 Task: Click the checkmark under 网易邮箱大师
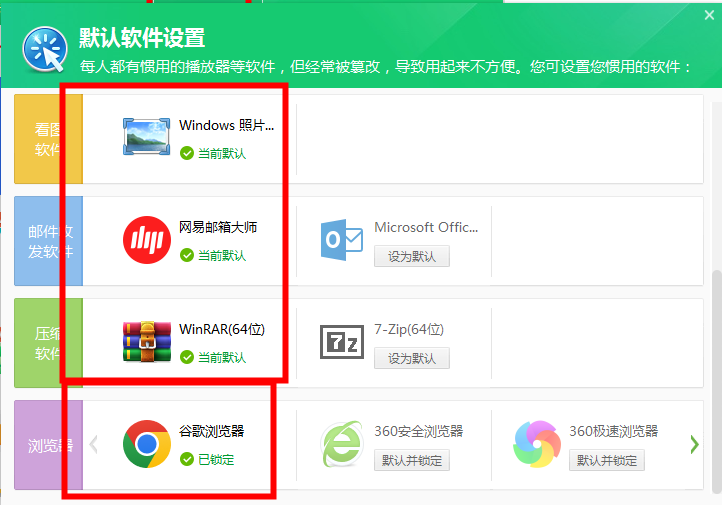tap(186, 255)
